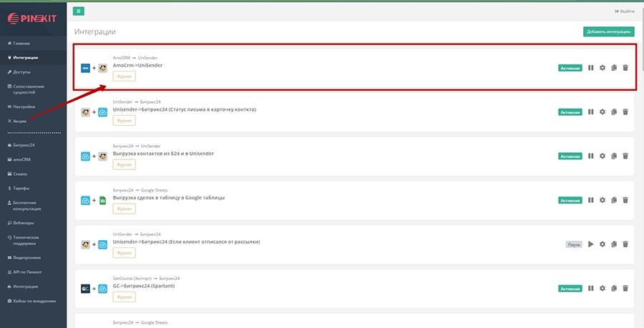Screen dimensions: 644x328
Task: Click Выйти to log out
Action: tap(624, 11)
